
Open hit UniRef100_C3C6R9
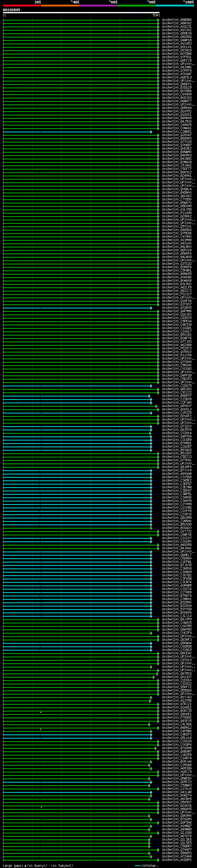coord(177,440)
